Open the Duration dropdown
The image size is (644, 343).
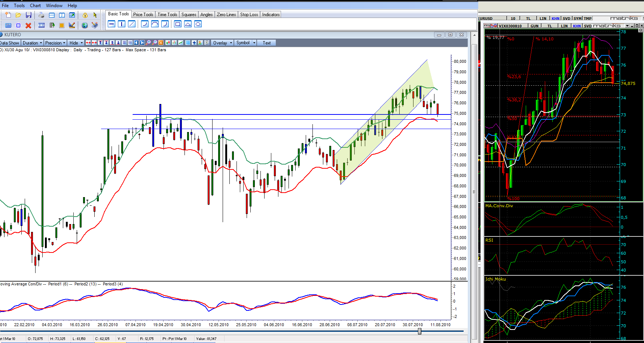click(x=32, y=43)
